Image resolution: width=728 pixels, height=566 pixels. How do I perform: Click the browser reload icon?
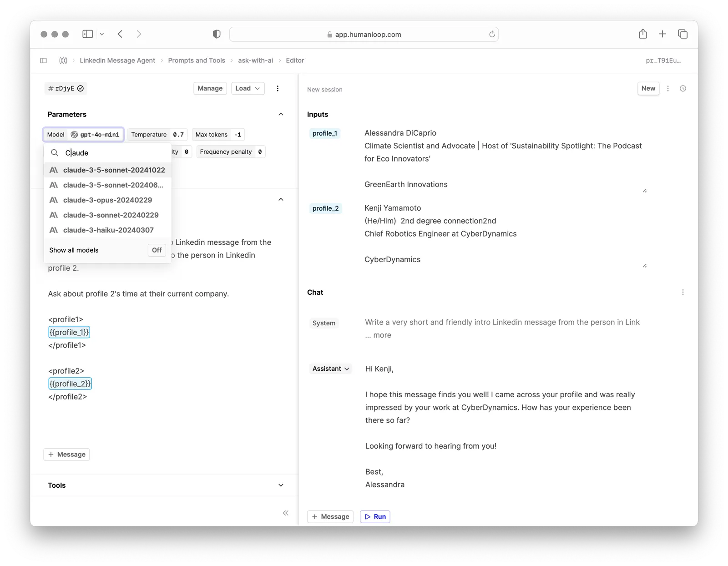pyautogui.click(x=492, y=34)
